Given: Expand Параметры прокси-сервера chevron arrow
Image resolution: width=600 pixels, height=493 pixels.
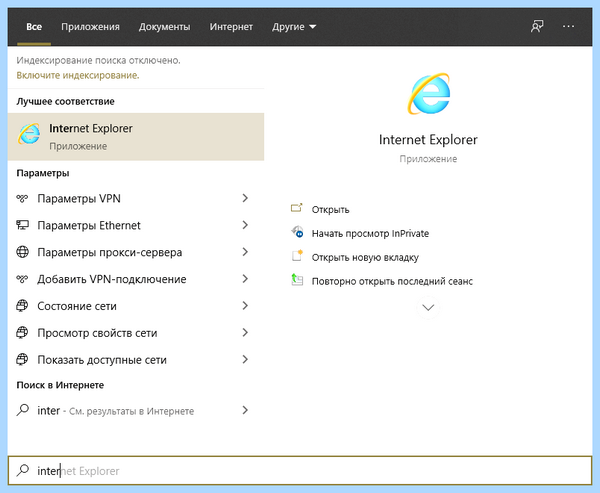Looking at the screenshot, I should pyautogui.click(x=245, y=252).
